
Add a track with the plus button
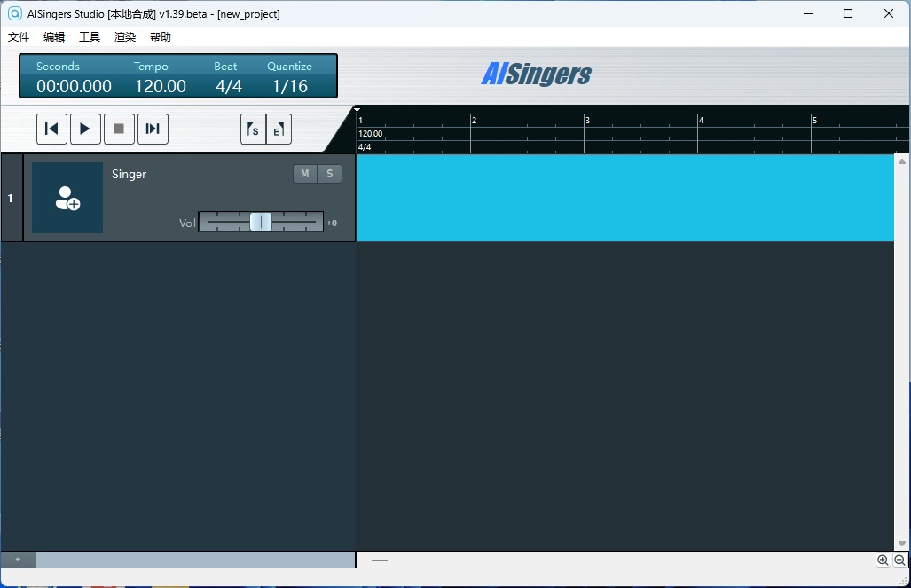pos(18,560)
